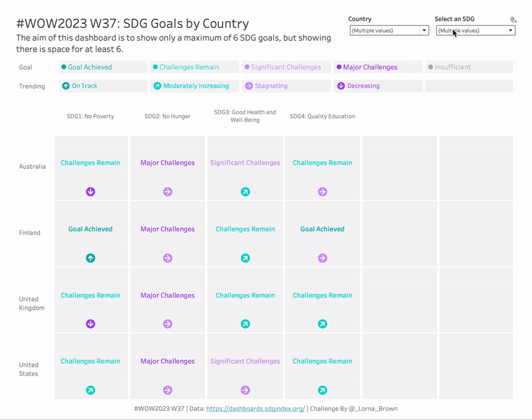Click the gray Insufficient legend dot
This screenshot has width=532, height=420.
430,67
